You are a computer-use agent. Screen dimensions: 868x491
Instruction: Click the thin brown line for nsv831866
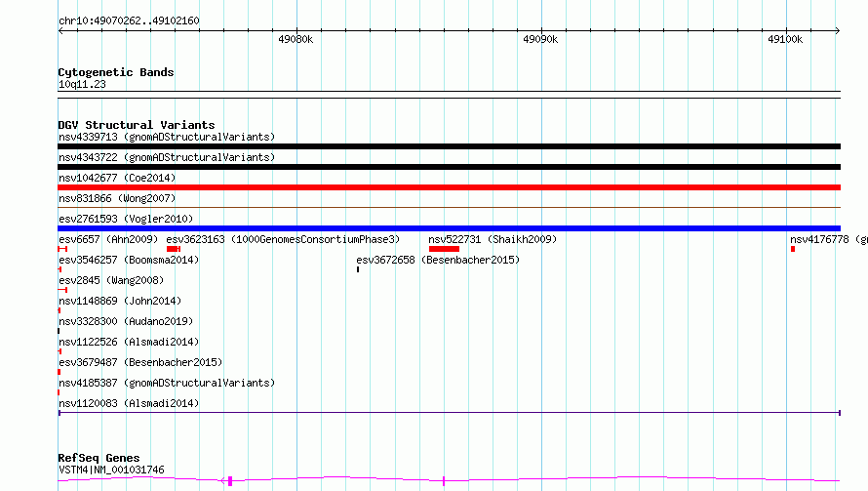point(449,208)
